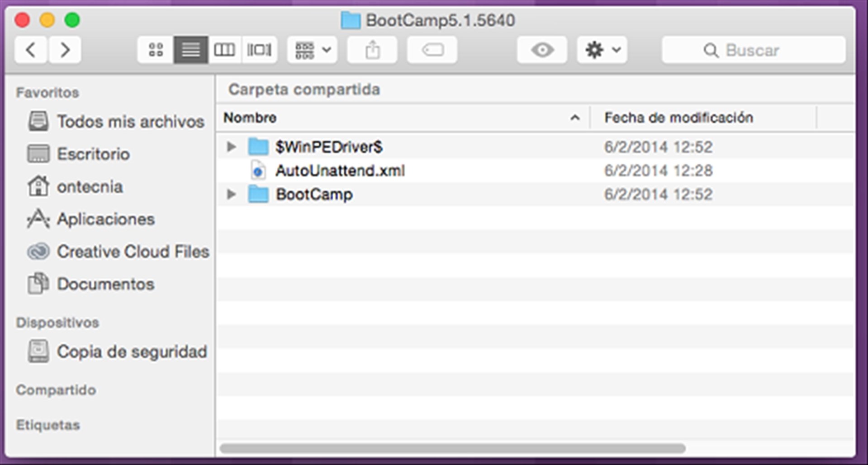This screenshot has width=868, height=465.
Task: Close the Finder window
Action: click(22, 20)
